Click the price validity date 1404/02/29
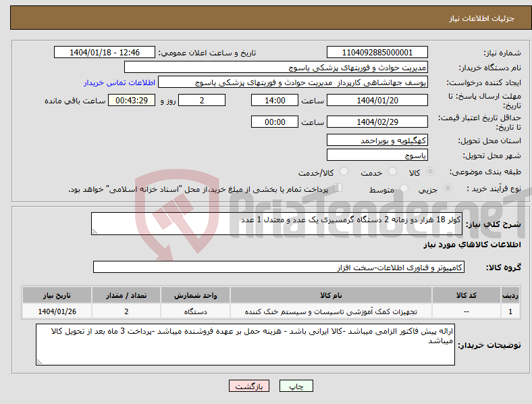The width and height of the screenshot is (532, 404). [377, 122]
